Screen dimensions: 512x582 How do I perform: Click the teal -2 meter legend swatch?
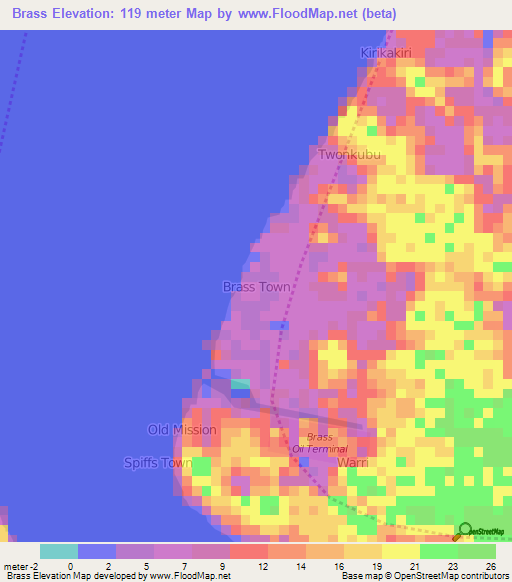click(59, 551)
